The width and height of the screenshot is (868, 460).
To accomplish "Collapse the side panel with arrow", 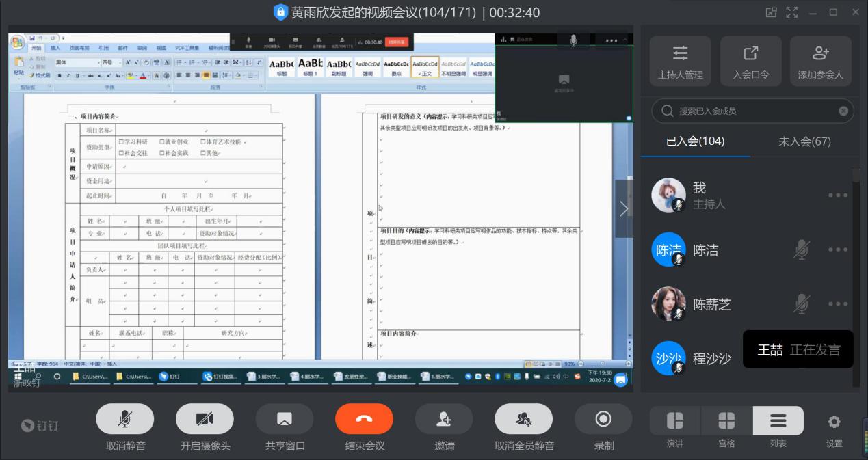I will click(x=623, y=208).
